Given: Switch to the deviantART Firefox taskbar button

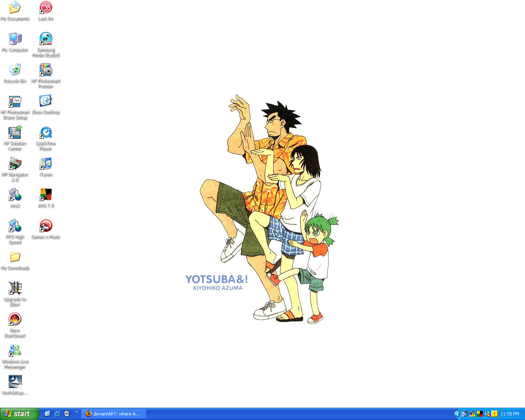Looking at the screenshot, I should tap(114, 414).
